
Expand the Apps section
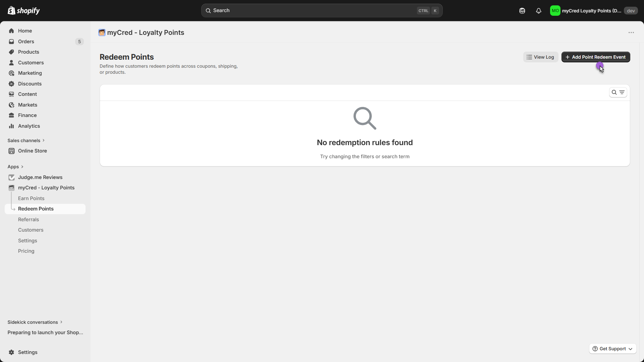tap(15, 167)
